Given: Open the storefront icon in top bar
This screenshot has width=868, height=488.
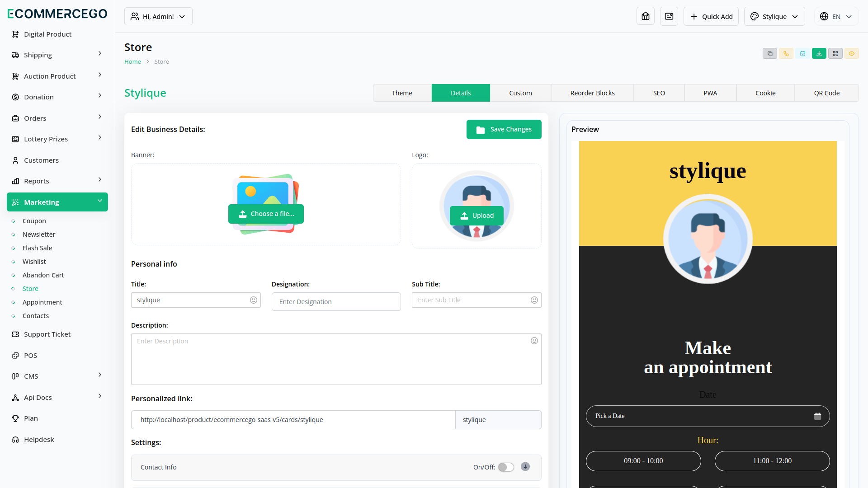Looking at the screenshot, I should (x=646, y=16).
